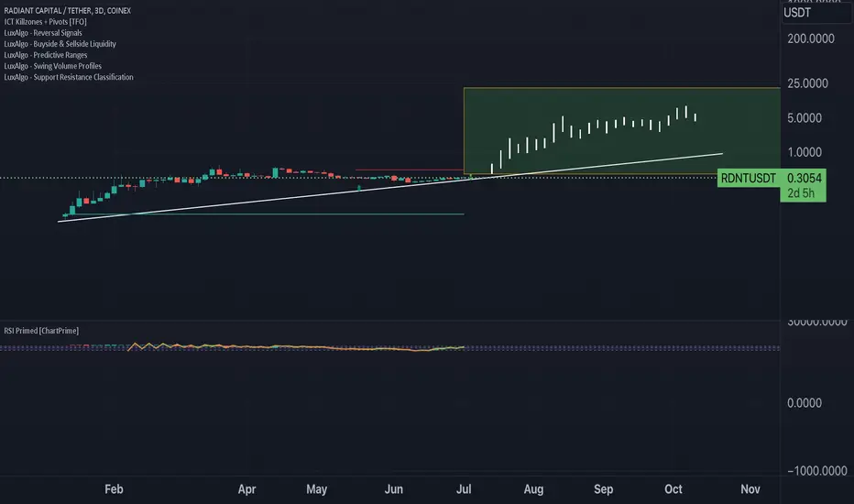
Task: Click the Nov label on time axis
Action: (x=750, y=489)
